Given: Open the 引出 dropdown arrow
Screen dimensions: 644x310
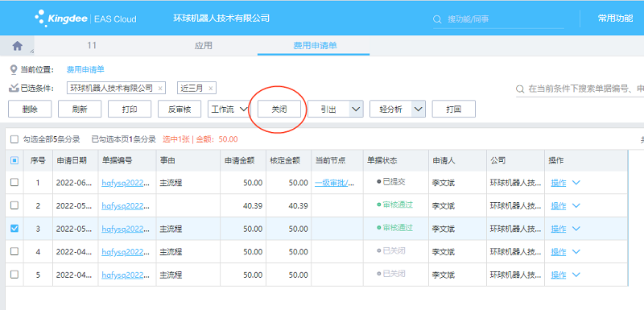Looking at the screenshot, I should (356, 110).
